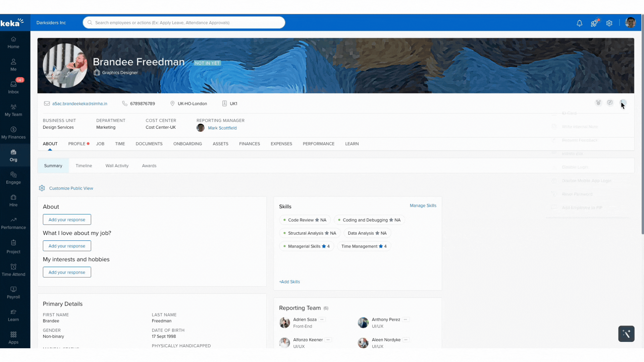Screen dimensions: 644x362
Task: Open the Payroll sidebar icon
Action: coord(13,293)
